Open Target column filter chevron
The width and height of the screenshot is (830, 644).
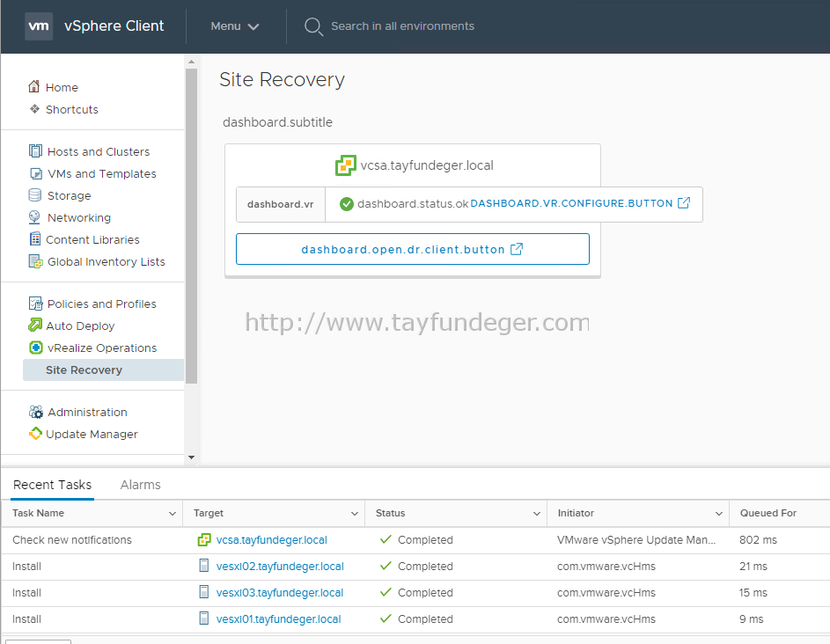coord(354,513)
